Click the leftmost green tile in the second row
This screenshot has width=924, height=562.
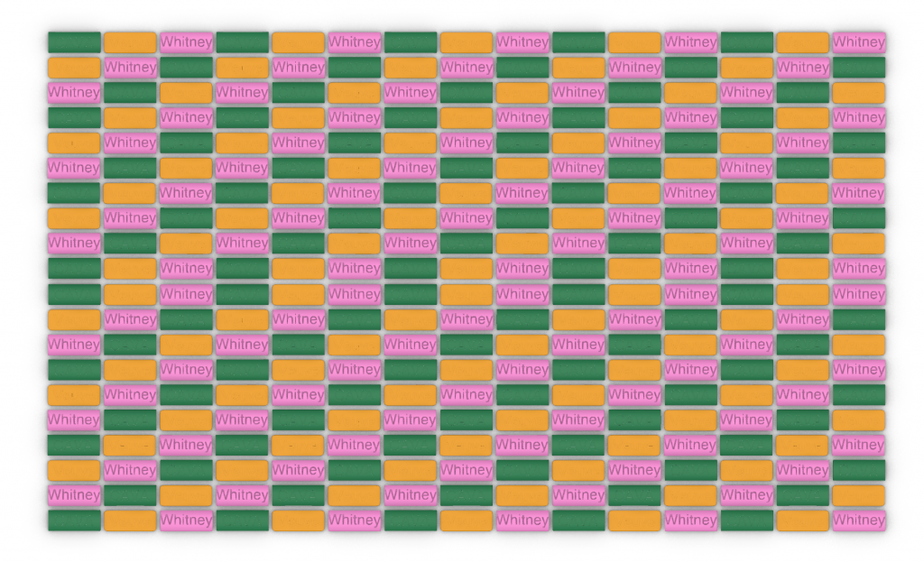pos(186,67)
